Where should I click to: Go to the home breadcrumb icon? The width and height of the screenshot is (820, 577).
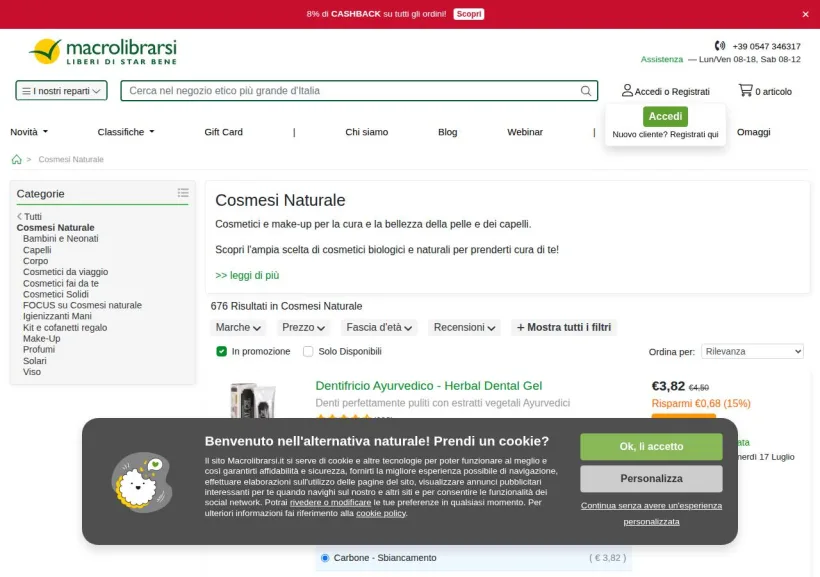point(17,159)
